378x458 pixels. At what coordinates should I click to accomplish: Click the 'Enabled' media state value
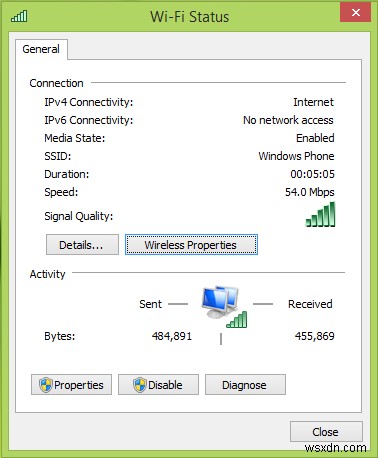315,138
